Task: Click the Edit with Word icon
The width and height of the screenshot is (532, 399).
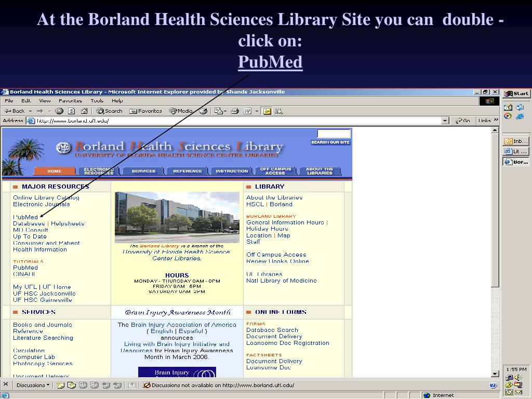Action: click(x=247, y=111)
